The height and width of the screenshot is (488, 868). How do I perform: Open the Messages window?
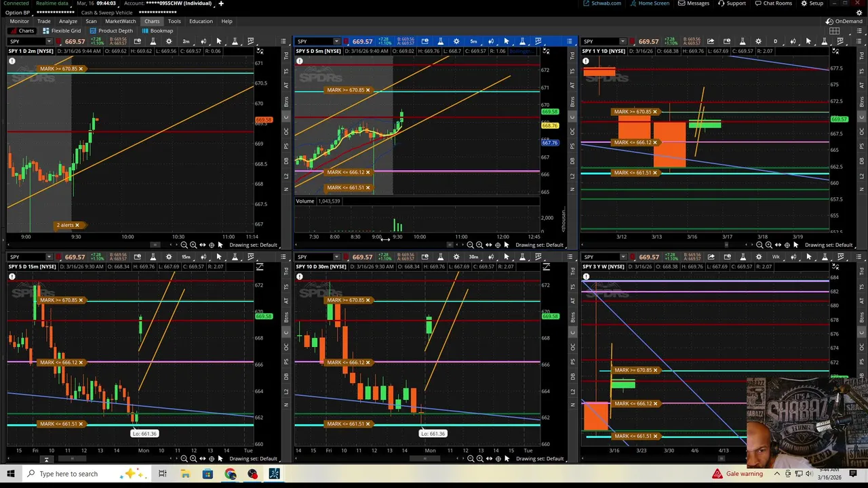(x=694, y=3)
